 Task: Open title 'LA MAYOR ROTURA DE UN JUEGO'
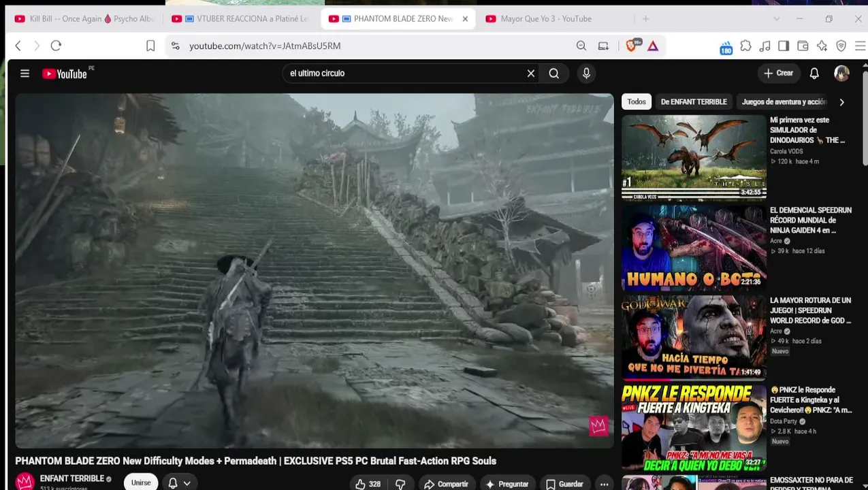click(x=811, y=310)
